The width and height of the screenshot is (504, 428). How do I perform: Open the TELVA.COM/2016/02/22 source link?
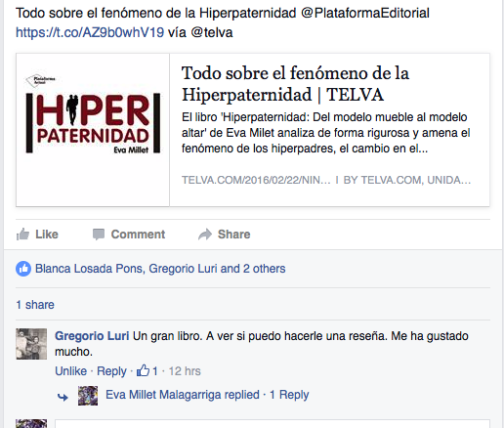point(256,180)
